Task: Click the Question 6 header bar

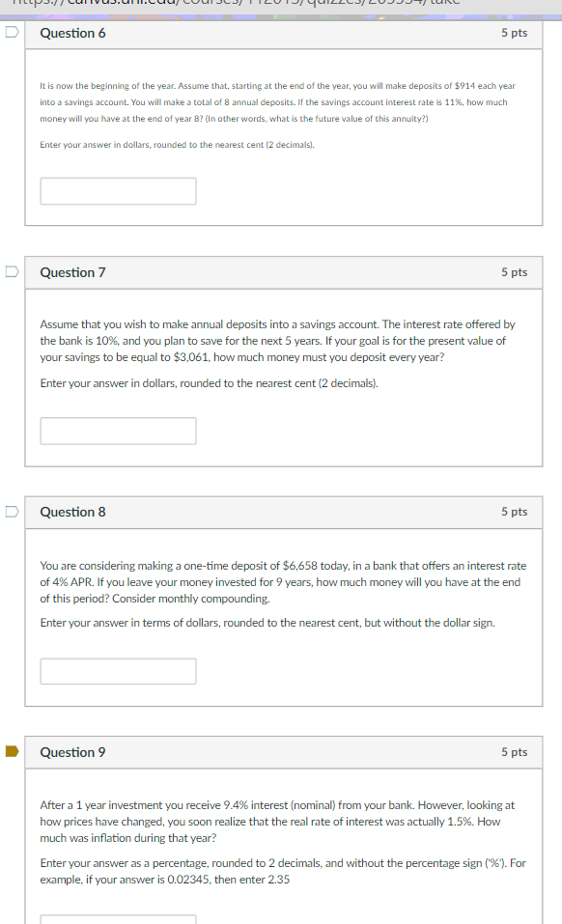Action: (285, 32)
